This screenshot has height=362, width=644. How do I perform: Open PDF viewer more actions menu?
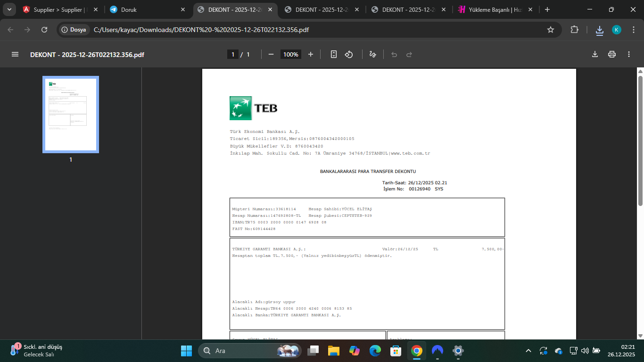[629, 54]
